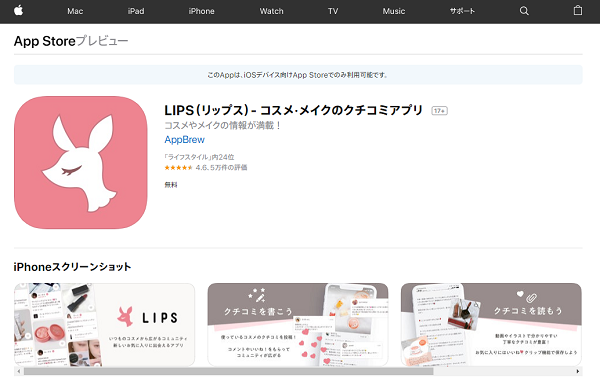The height and width of the screenshot is (382, 600).
Task: Open the Music menu item
Action: [394, 11]
